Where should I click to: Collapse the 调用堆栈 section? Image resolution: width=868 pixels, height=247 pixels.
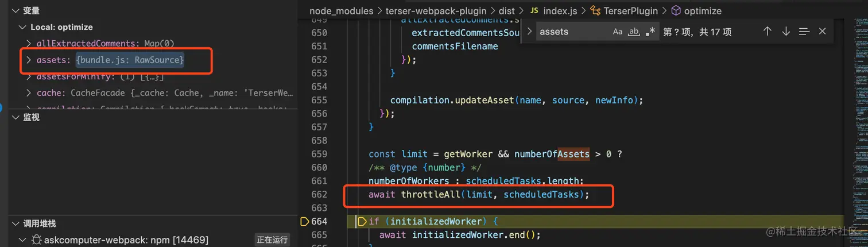(x=15, y=223)
